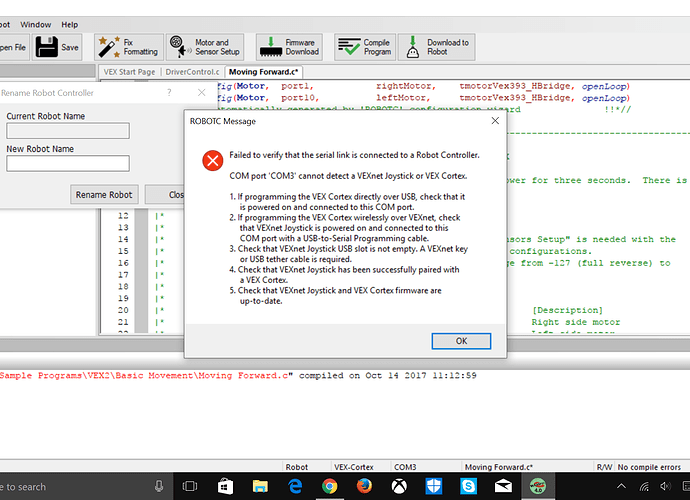Click the Close button in the Rename Robot Controller window
This screenshot has width=690, height=500.
click(165, 195)
